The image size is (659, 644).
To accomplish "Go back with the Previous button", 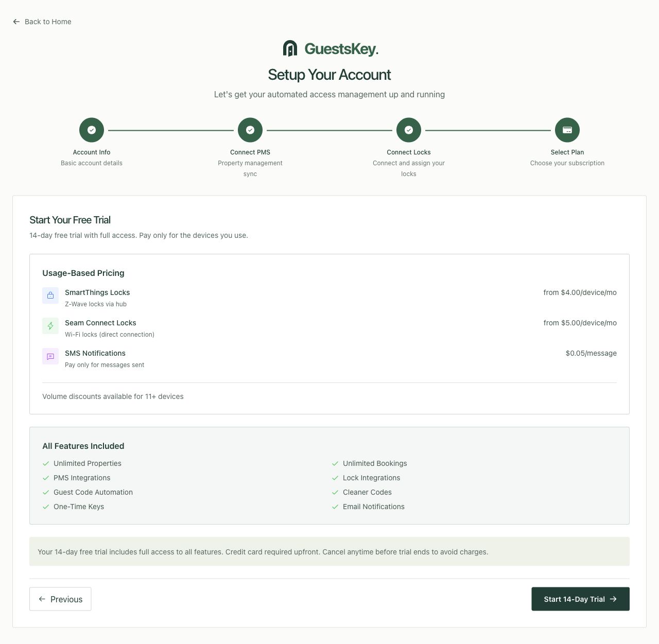I will pos(60,599).
